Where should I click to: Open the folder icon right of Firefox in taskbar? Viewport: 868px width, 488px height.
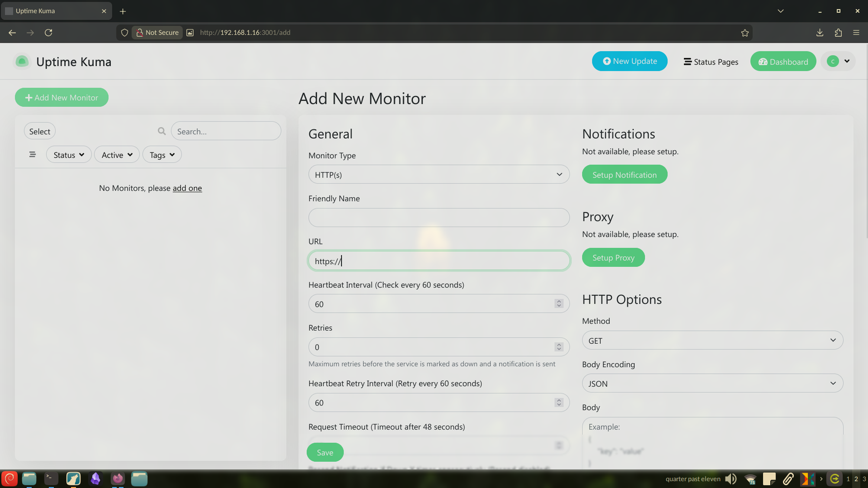coord(139,479)
